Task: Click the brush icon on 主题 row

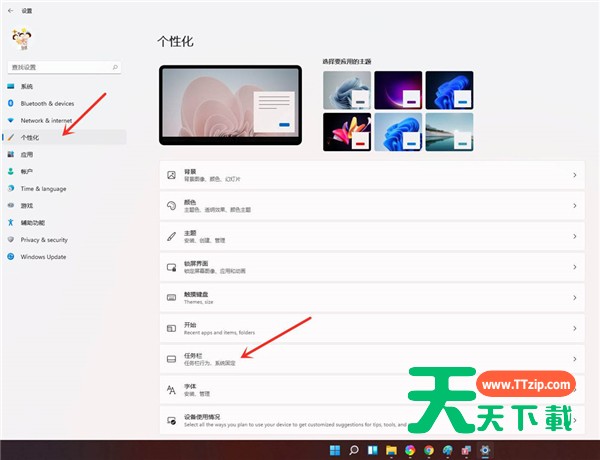Action: pyautogui.click(x=171, y=237)
